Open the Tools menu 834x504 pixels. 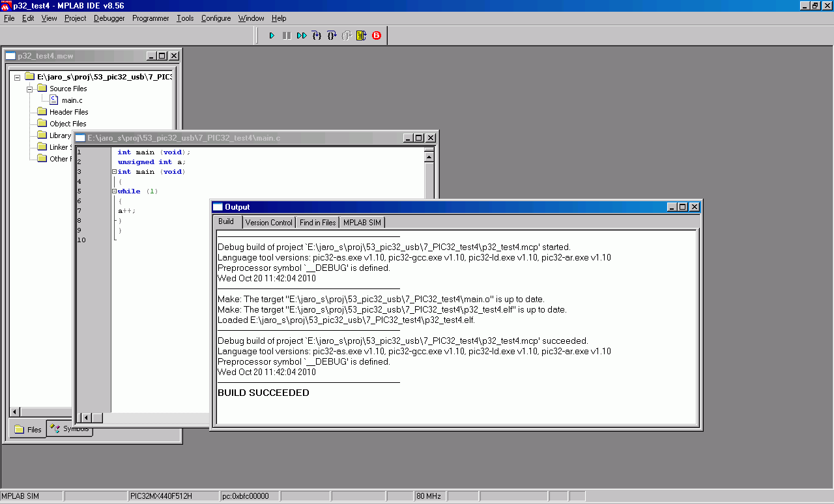click(x=185, y=18)
